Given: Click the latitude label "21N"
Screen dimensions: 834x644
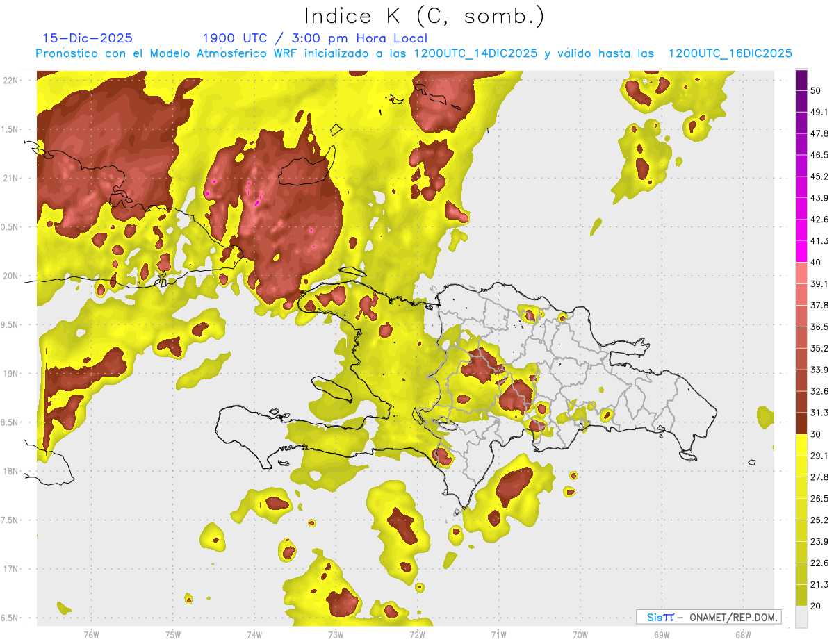Looking at the screenshot, I should [10, 178].
